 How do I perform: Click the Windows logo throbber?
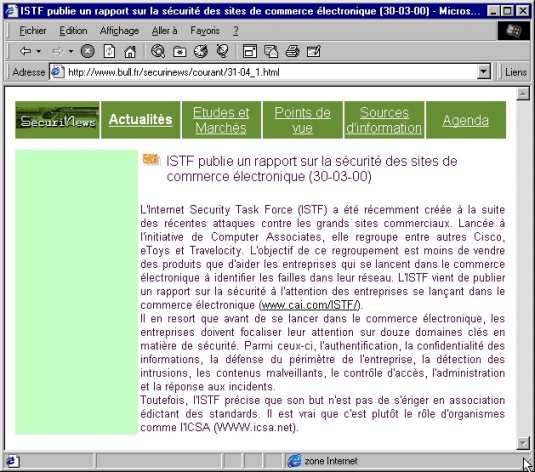(x=514, y=31)
